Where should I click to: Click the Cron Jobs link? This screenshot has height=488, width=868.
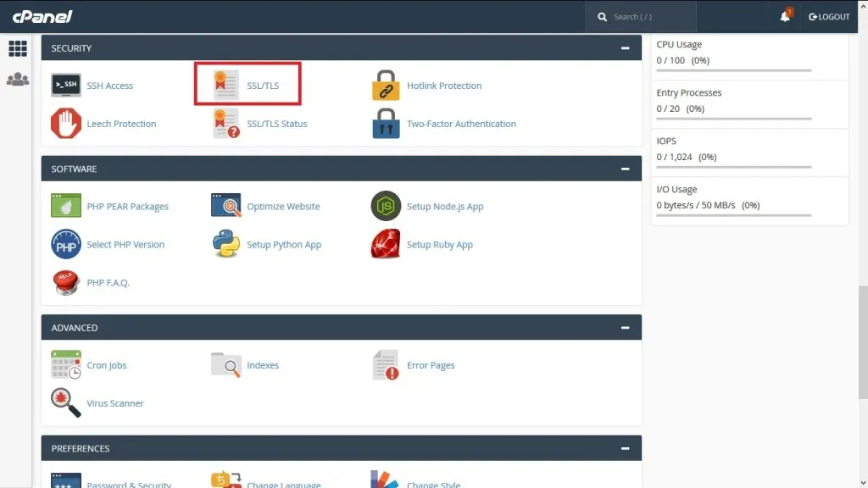point(106,364)
